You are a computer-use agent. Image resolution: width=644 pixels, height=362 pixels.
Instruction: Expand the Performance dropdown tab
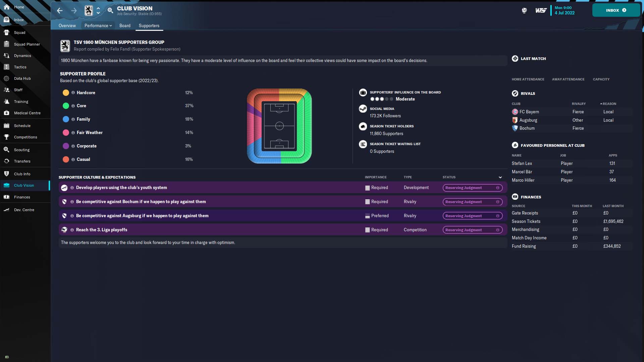98,26
